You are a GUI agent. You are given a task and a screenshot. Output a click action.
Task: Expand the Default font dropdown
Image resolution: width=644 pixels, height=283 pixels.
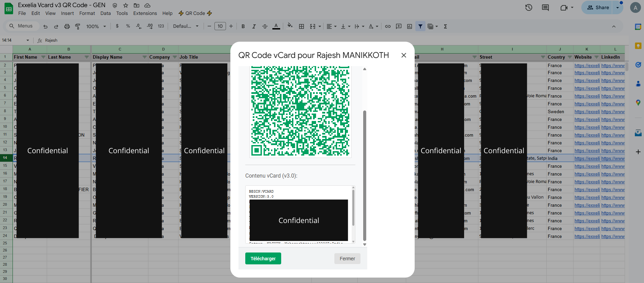pos(186,26)
